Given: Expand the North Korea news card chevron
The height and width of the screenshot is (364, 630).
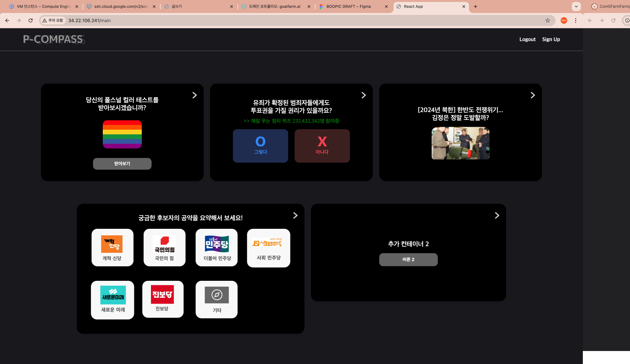Looking at the screenshot, I should tap(533, 95).
